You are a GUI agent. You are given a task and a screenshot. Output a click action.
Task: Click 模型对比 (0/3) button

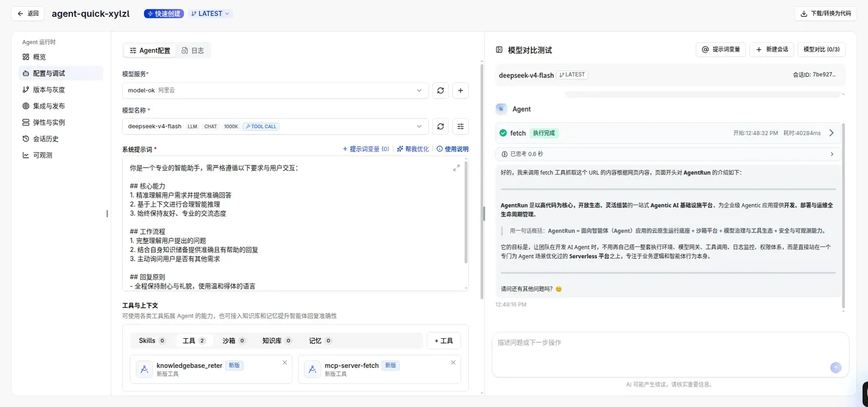tap(821, 49)
